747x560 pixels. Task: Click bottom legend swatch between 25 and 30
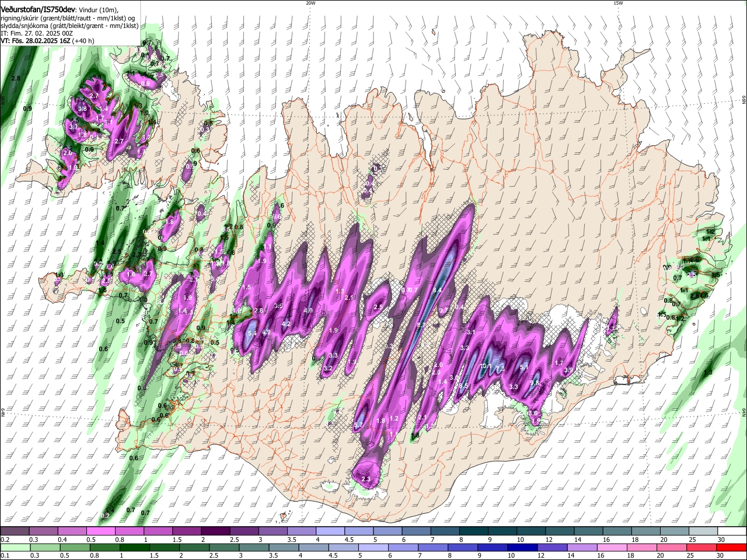[701, 547]
